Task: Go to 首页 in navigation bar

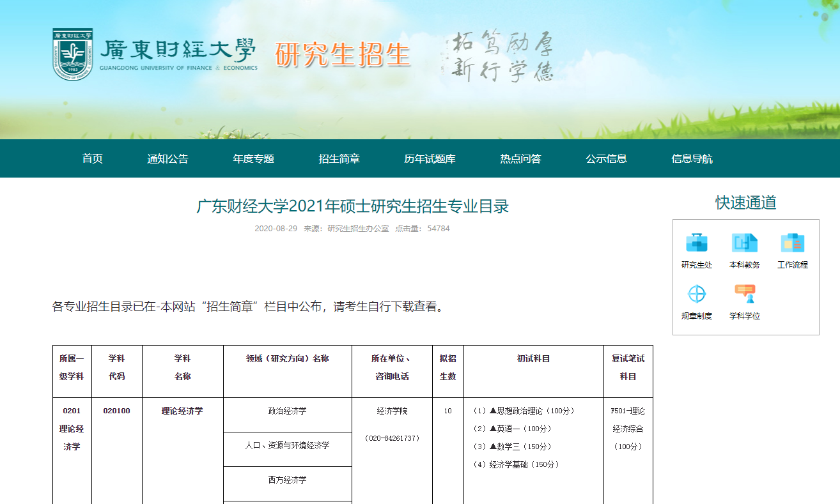Action: [x=93, y=159]
